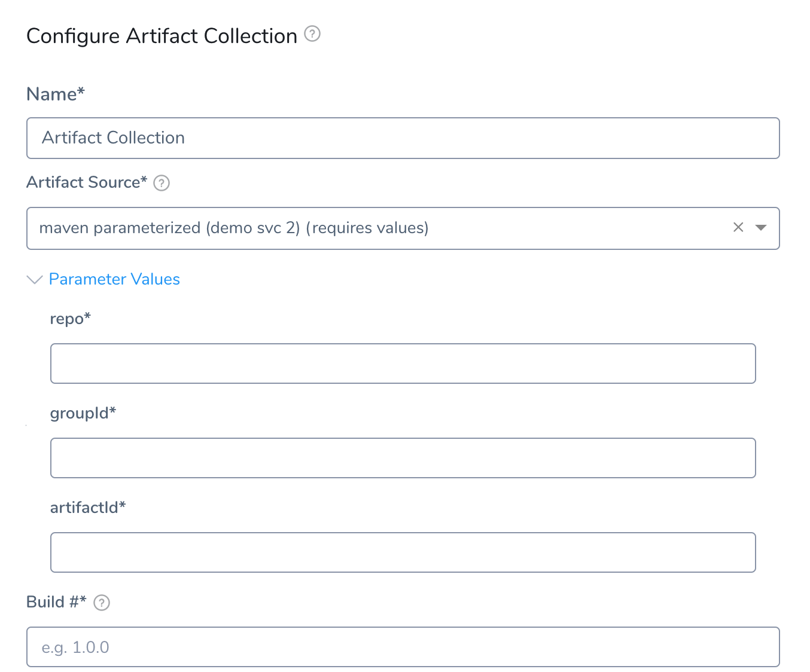The image size is (810, 672).
Task: Open the Artifact Source dropdown arrow
Action: tap(761, 227)
